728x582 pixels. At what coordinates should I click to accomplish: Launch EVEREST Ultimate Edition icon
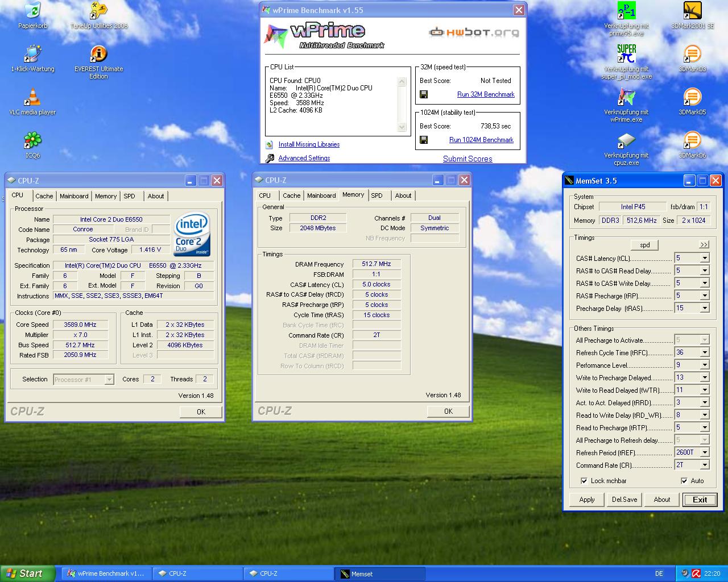[98, 54]
